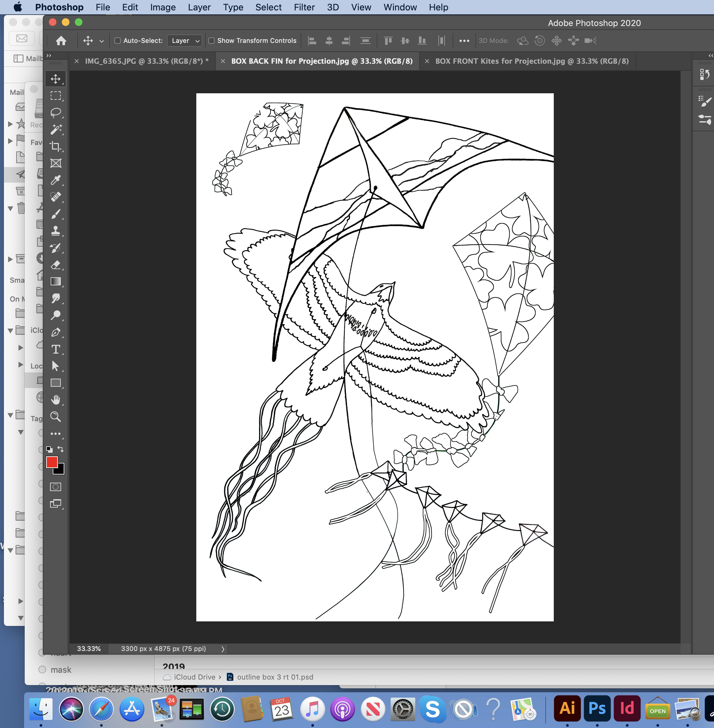714x728 pixels.
Task: Select the Clone Stamp tool
Action: pyautogui.click(x=56, y=231)
